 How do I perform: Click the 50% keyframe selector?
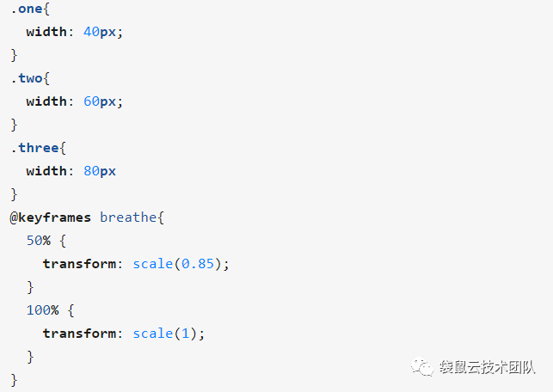pos(39,241)
